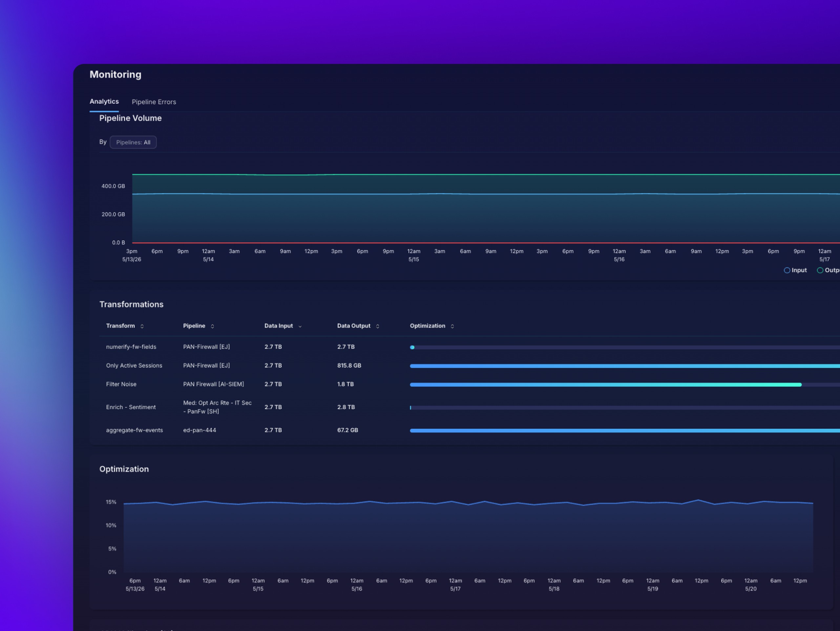Click the 0% y-axis label
The height and width of the screenshot is (631, 840).
[x=112, y=572]
